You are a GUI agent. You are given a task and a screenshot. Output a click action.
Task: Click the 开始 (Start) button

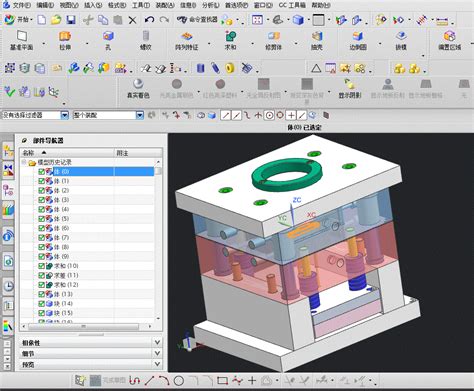coord(19,20)
